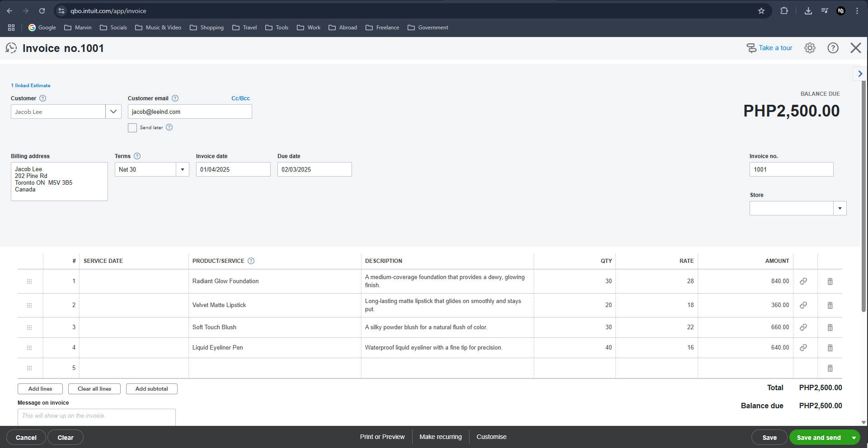Image resolution: width=868 pixels, height=448 pixels.
Task: Edit the Billing address box
Action: (x=59, y=182)
